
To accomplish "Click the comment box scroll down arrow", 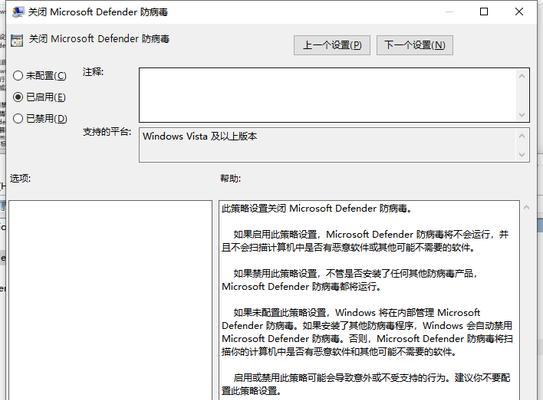I will point(522,115).
